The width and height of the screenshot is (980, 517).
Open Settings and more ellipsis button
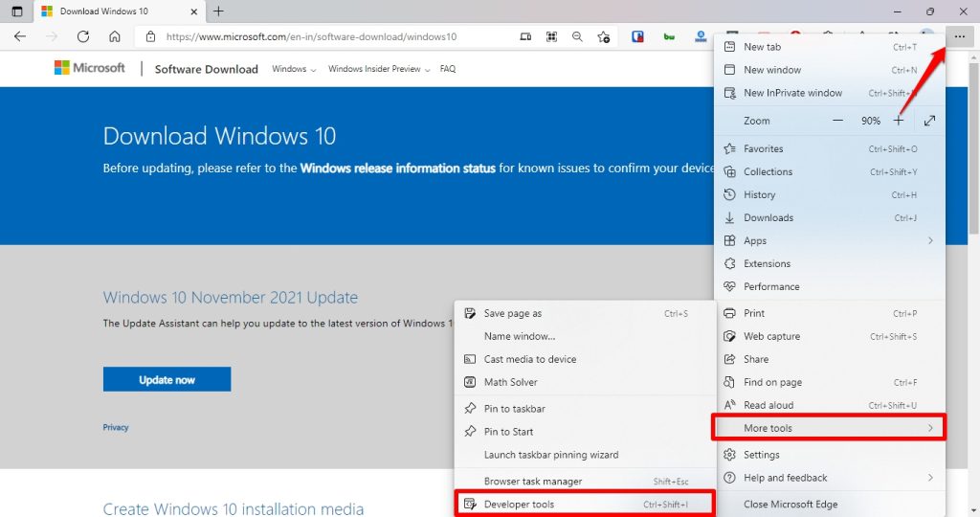pyautogui.click(x=959, y=37)
